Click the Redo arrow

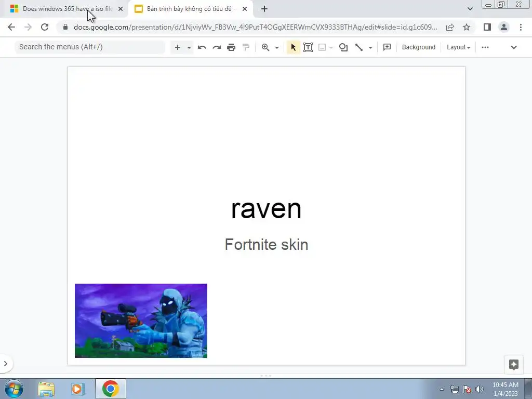(217, 47)
